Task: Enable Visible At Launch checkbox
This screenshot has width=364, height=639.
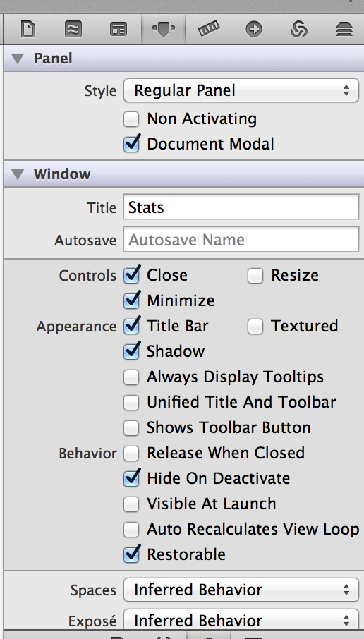Action: click(131, 504)
